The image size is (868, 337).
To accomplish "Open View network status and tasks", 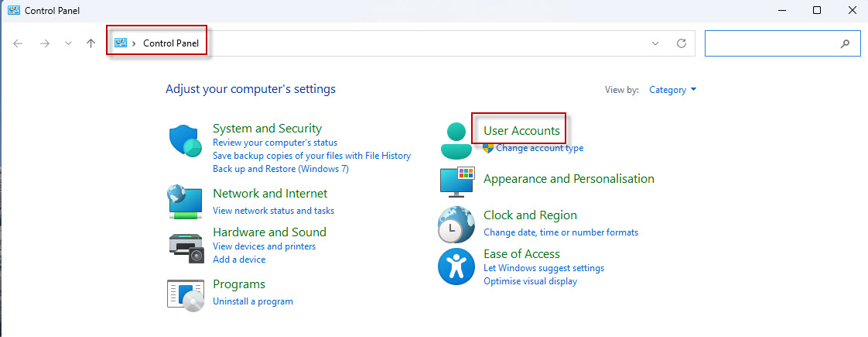I will coord(273,211).
